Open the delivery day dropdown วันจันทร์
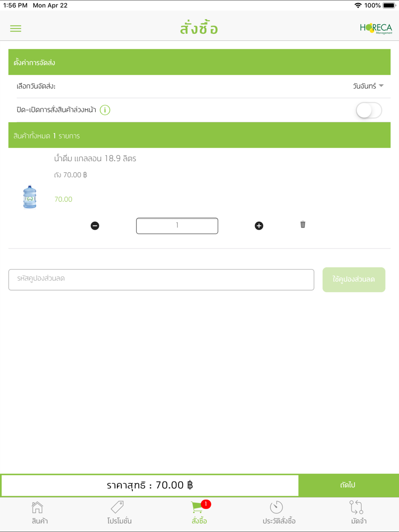 click(368, 86)
